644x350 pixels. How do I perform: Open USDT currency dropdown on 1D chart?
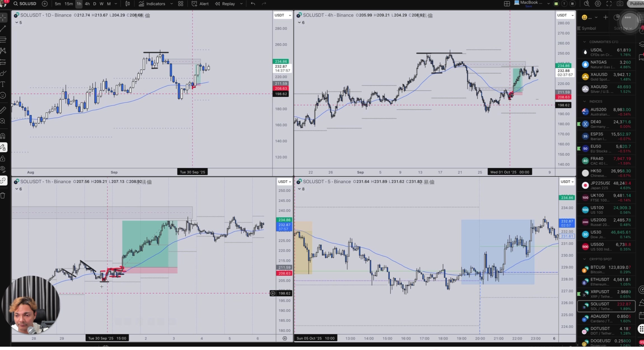tap(282, 15)
